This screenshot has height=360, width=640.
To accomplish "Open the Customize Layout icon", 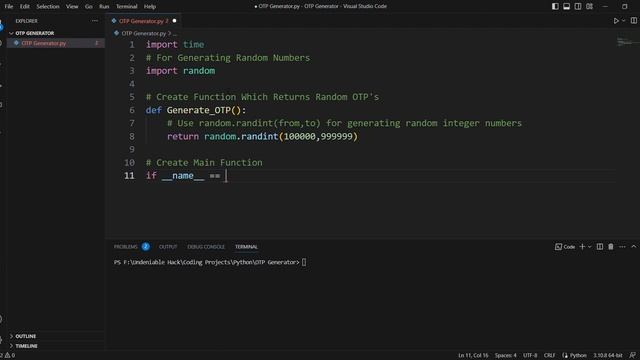I will tap(589, 6).
